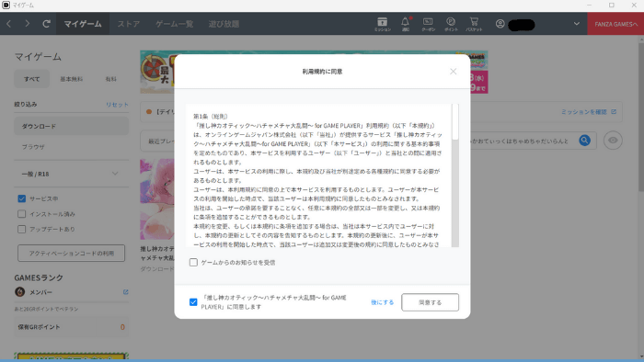Open the notifications bell
This screenshot has height=362, width=644.
coord(406,24)
